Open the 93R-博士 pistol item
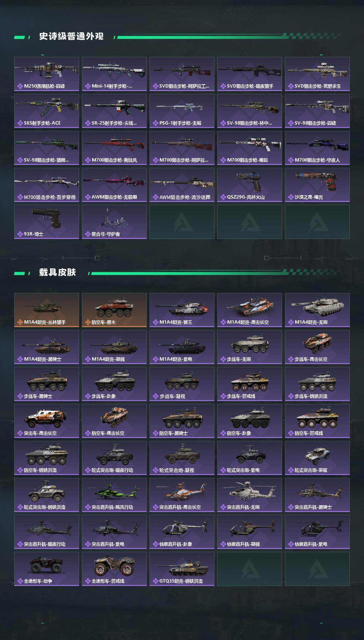This screenshot has width=364, height=640. (x=47, y=222)
